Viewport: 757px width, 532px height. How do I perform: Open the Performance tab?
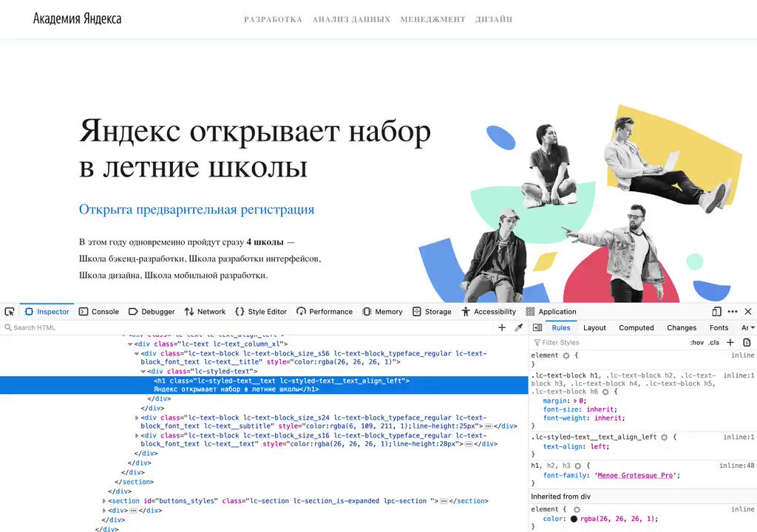tap(325, 311)
